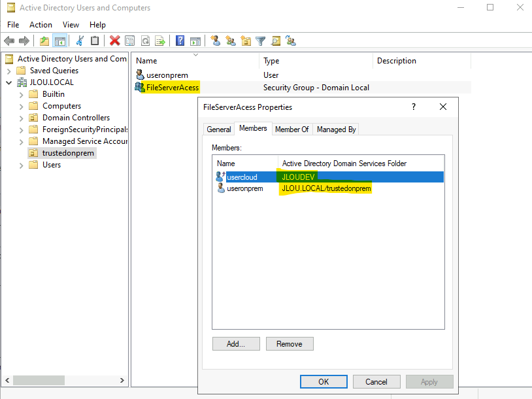Screen dimensions: 532x399
Task: Select the Users tree item
Action: (52, 165)
